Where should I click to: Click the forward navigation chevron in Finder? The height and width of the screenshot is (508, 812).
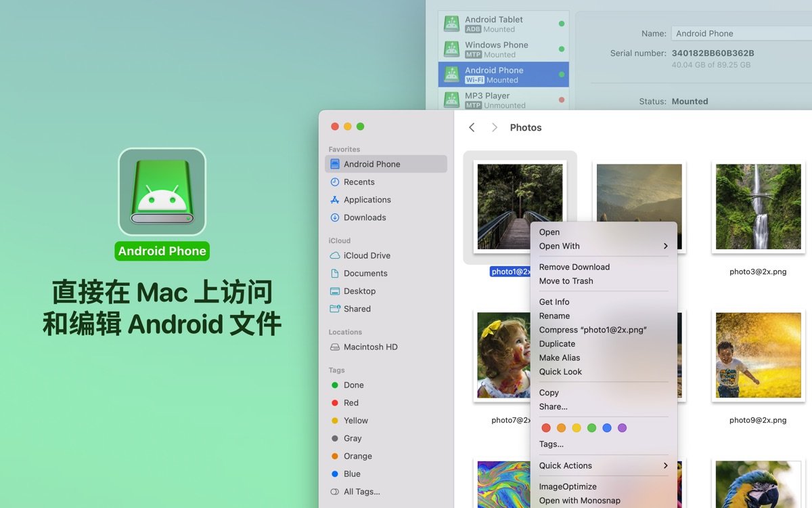495,127
